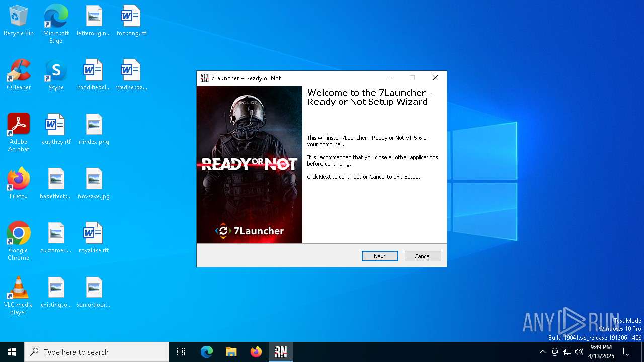Click the taskbar search box

point(97,352)
